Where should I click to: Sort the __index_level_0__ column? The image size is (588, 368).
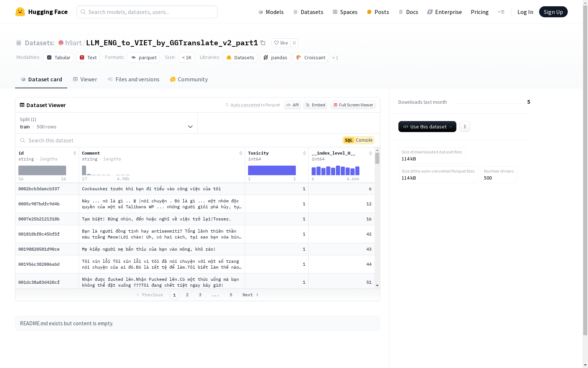coord(370,153)
